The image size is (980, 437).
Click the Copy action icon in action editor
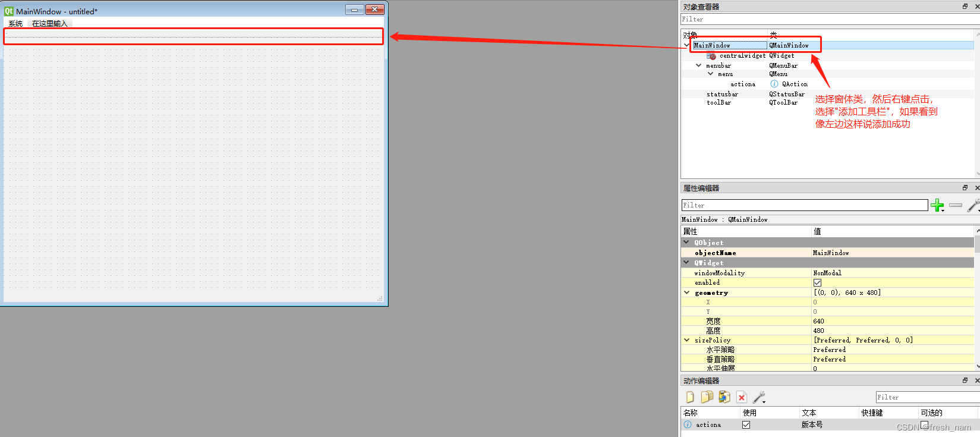707,397
